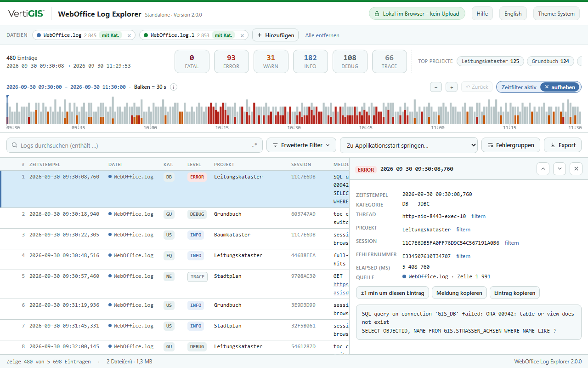This screenshot has width=588, height=368.
Task: Click the Lokal im Browser – kein Upload badge
Action: tap(417, 14)
